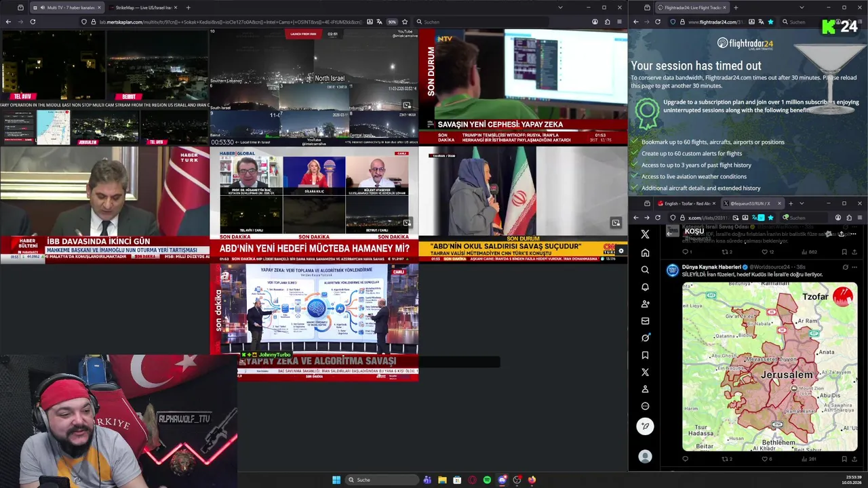Click the X logo at sidebar top

point(645,234)
